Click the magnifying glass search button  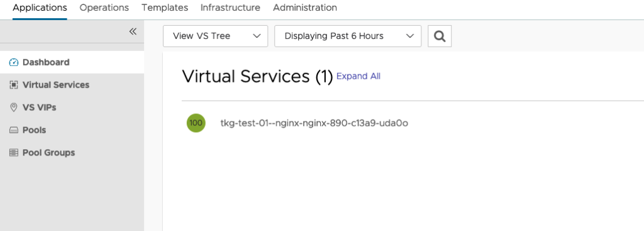coord(440,36)
